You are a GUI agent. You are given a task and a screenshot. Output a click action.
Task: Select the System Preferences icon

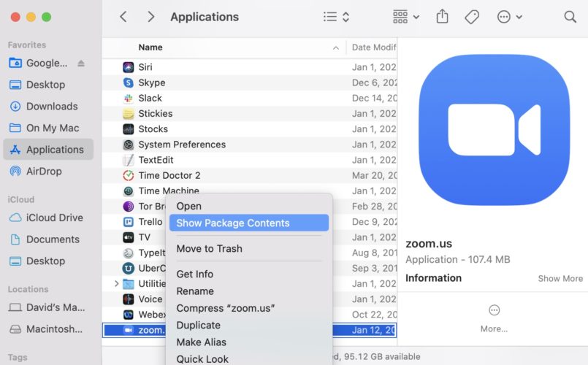click(x=129, y=145)
